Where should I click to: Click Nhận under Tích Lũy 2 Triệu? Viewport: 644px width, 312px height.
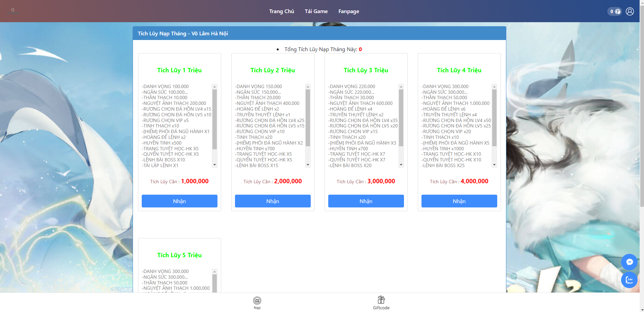tap(273, 201)
